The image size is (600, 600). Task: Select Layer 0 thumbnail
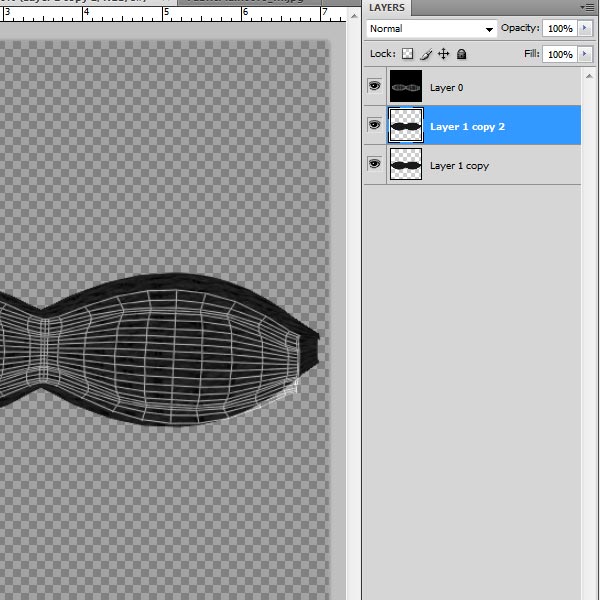(x=406, y=86)
